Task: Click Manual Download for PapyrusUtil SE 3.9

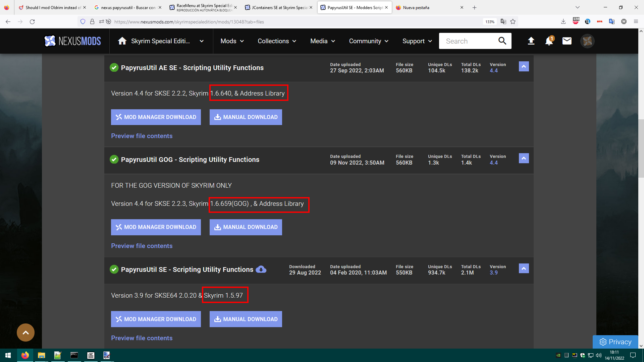Action: [246, 319]
